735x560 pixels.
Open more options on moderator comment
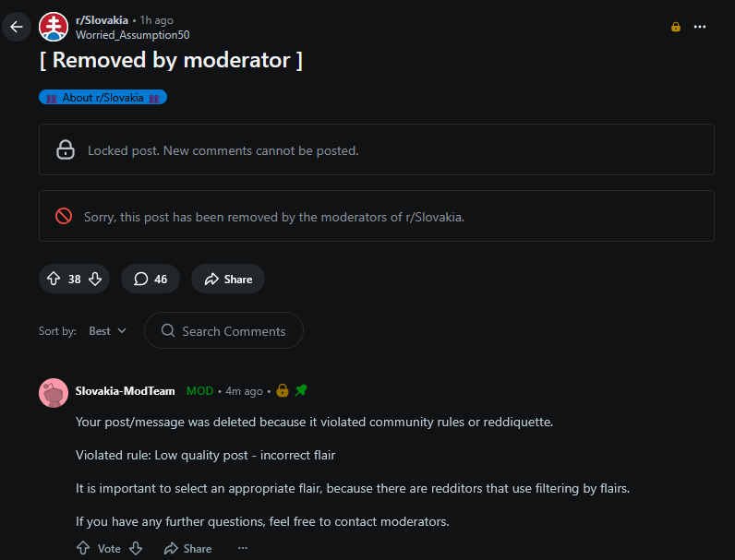243,548
